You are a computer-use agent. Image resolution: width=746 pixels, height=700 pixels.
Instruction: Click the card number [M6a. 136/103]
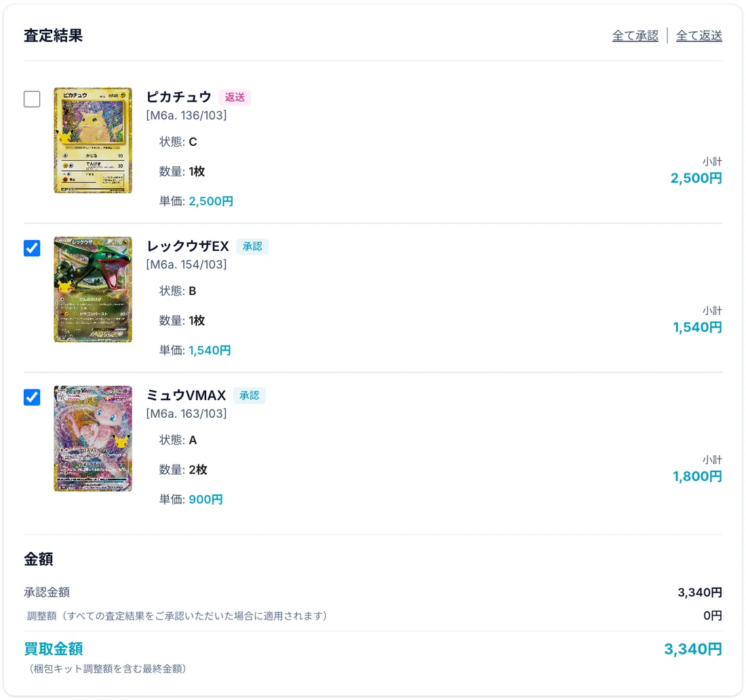[186, 115]
